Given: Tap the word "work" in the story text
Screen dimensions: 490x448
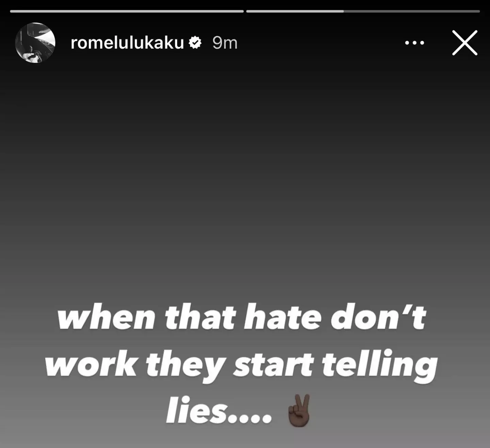Looking at the screenshot, I should pyautogui.click(x=91, y=365).
